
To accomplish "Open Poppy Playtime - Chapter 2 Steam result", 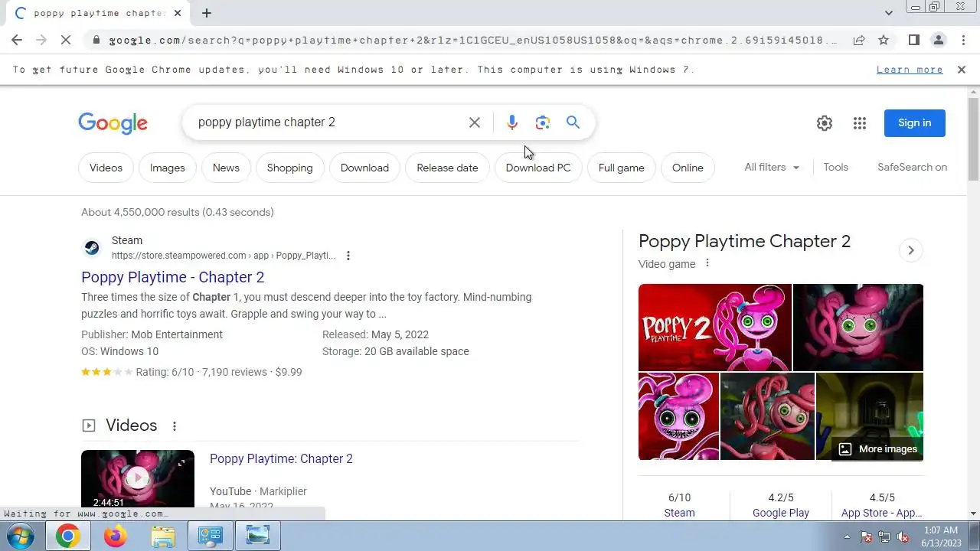I will click(x=173, y=277).
